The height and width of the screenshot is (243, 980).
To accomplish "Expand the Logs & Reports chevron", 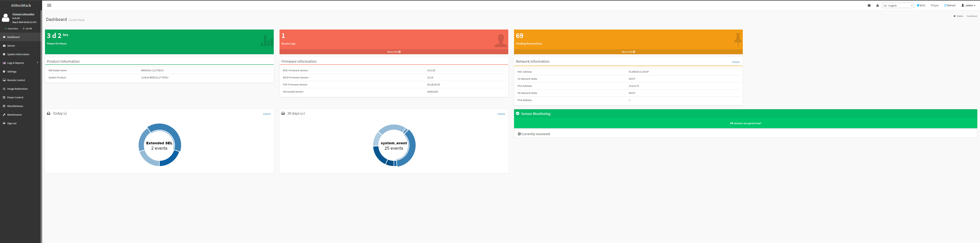I will pyautogui.click(x=37, y=62).
